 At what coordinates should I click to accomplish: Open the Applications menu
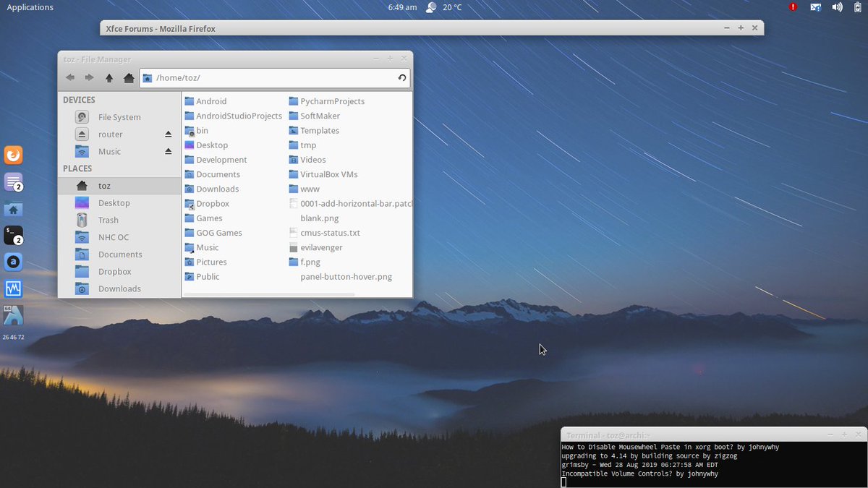29,7
